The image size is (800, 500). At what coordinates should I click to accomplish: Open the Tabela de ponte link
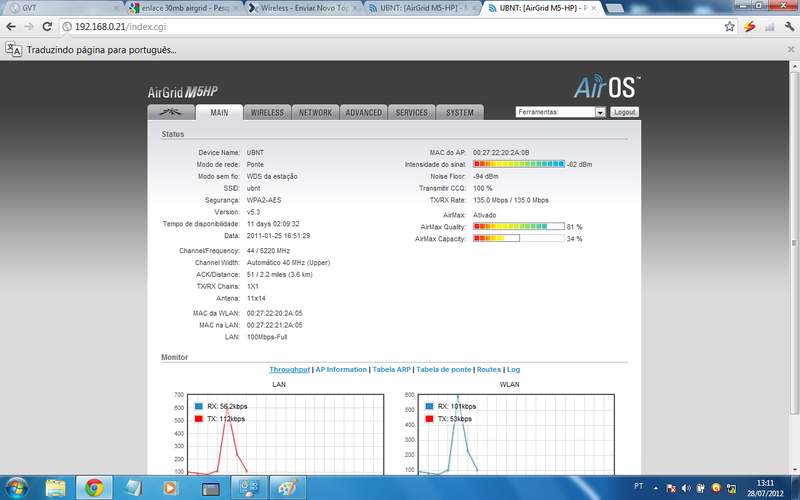[x=443, y=369]
